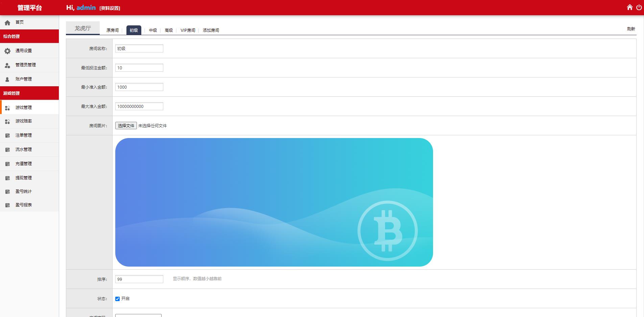Open the 资料设置 profile link
The width and height of the screenshot is (644, 317).
pyautogui.click(x=110, y=8)
